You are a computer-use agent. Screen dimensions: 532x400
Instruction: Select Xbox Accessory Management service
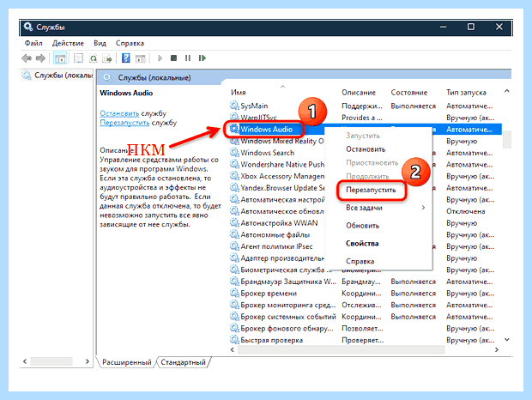pos(282,176)
